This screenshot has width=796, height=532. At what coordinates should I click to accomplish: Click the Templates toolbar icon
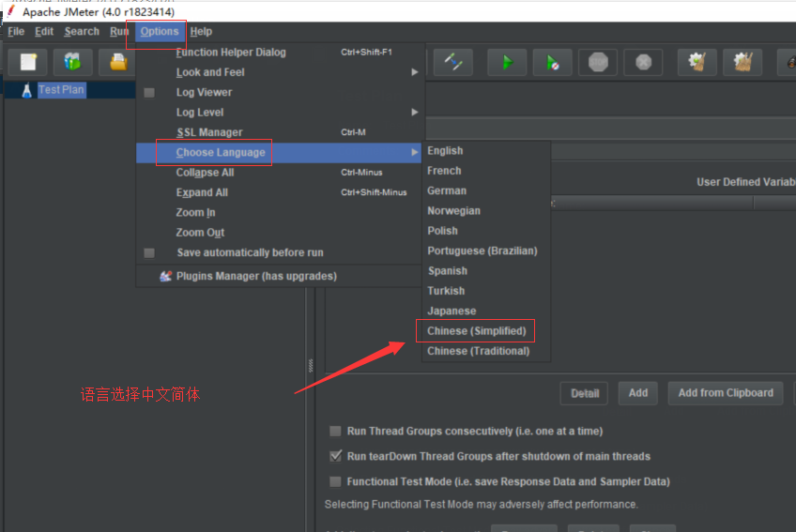point(72,63)
